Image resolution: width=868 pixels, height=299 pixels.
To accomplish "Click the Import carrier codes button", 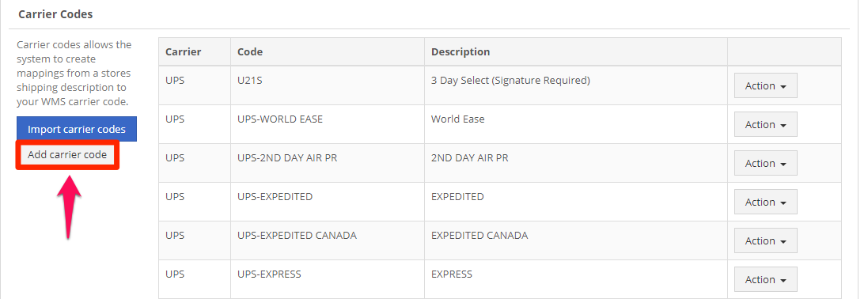I will coord(77,129).
